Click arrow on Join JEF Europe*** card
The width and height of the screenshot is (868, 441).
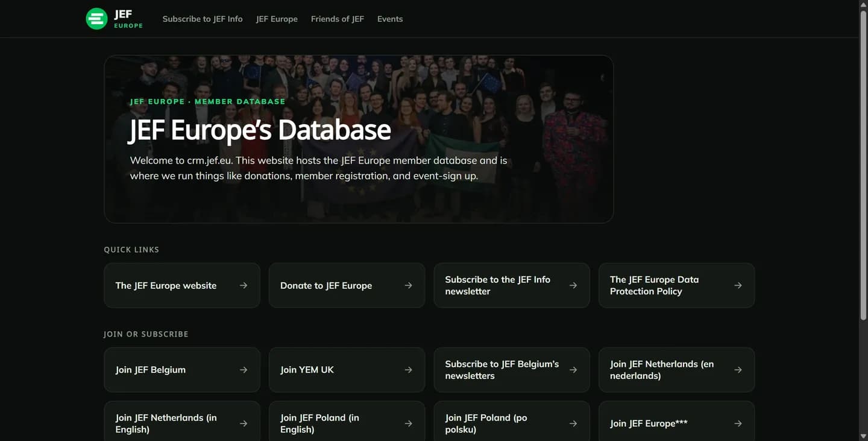coord(738,424)
